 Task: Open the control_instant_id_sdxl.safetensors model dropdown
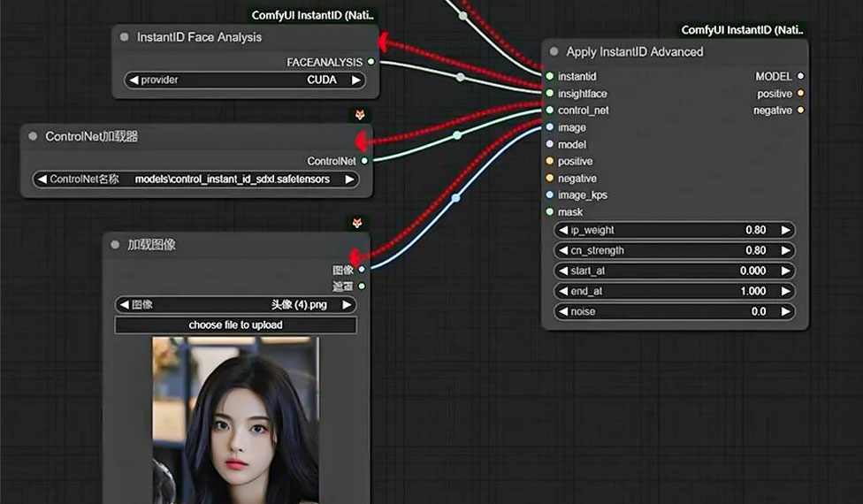pyautogui.click(x=195, y=179)
